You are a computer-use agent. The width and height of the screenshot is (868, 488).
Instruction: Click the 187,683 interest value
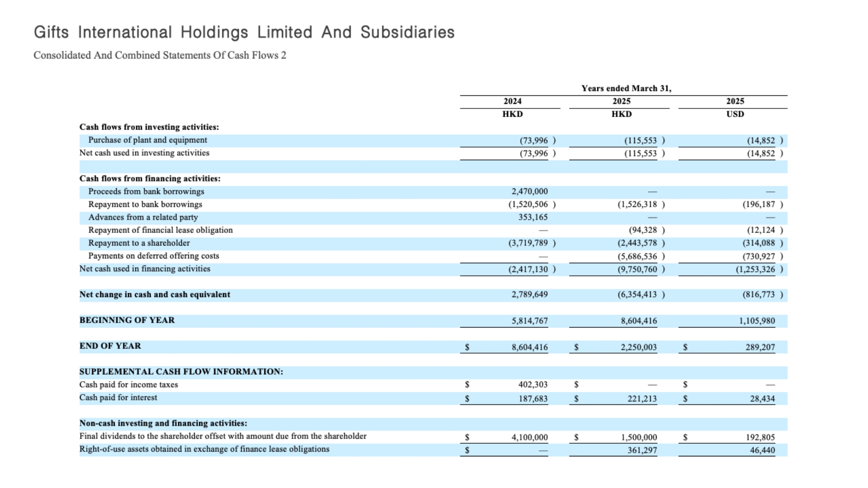pos(533,399)
